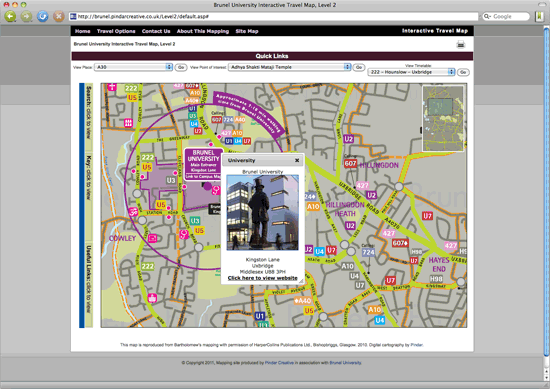The height and width of the screenshot is (389, 550).
Task: Open the View Place dropdown showing A30
Action: (133, 67)
